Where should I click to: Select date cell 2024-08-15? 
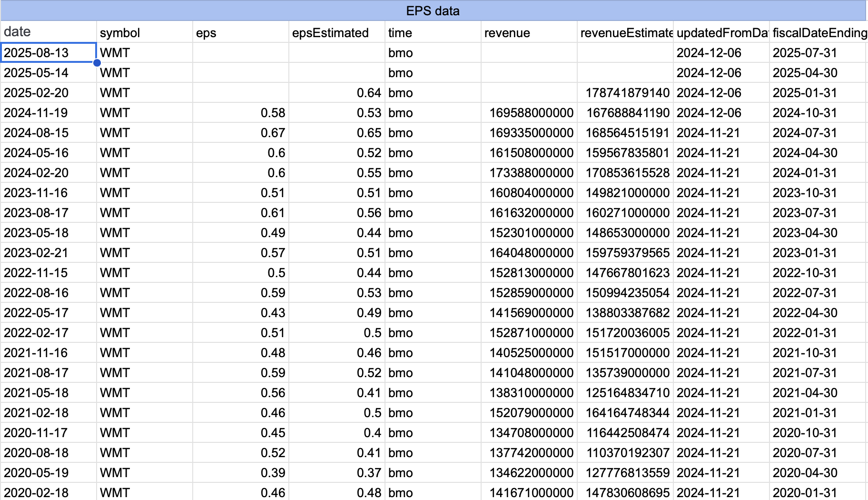49,132
